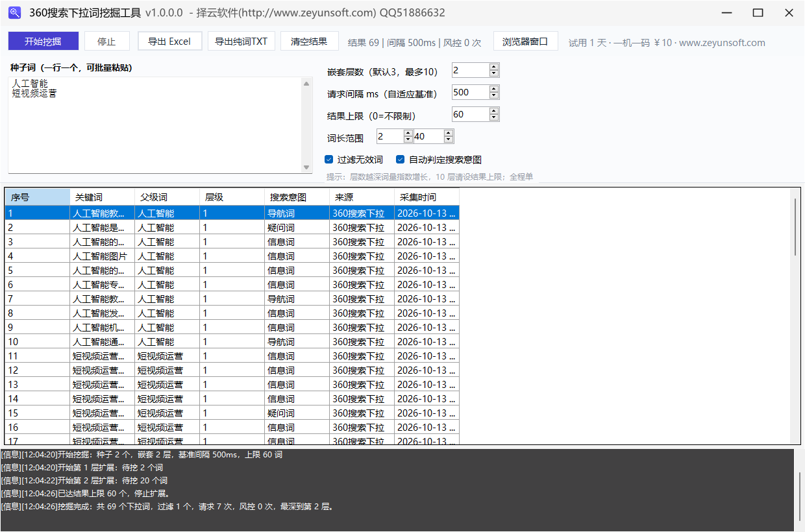Click row 11 父级词 短视频运营

(x=167, y=356)
